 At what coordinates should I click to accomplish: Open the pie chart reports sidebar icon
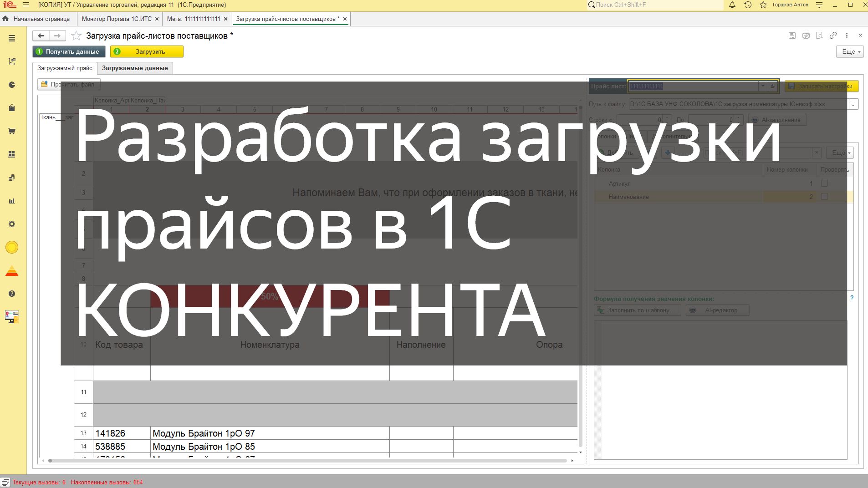click(x=12, y=85)
